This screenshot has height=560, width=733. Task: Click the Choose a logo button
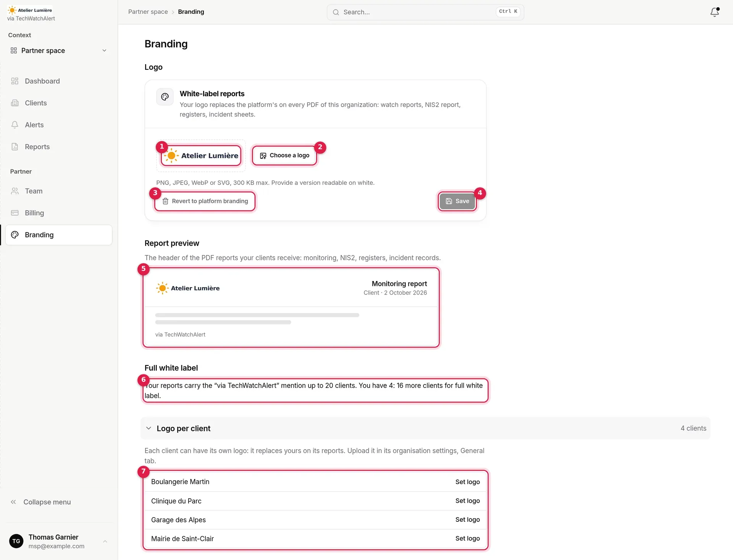[x=285, y=155]
